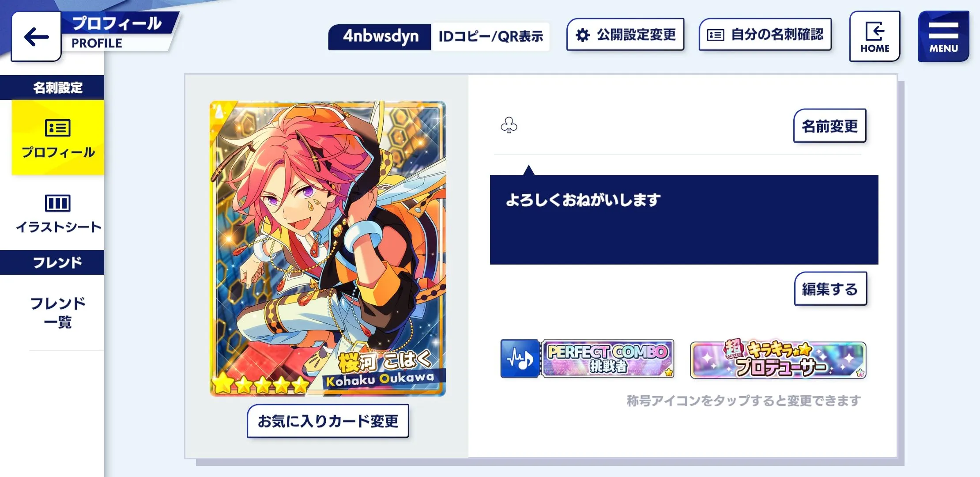Viewport: 980px width, 477px height.
Task: Click the よろしくおねがいします comment box
Action: [x=684, y=220]
